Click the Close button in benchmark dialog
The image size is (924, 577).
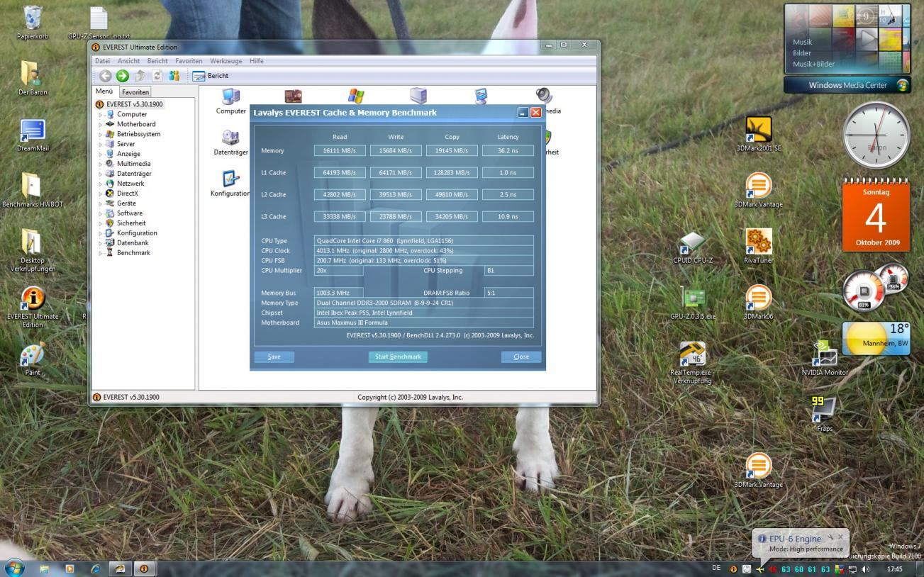pyautogui.click(x=521, y=357)
